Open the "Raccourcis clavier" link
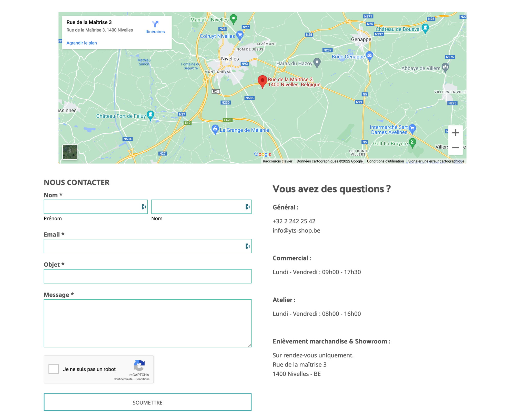 pyautogui.click(x=278, y=161)
